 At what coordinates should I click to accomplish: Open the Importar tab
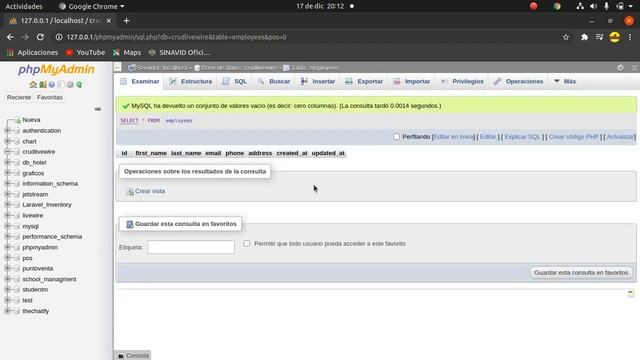pyautogui.click(x=411, y=82)
